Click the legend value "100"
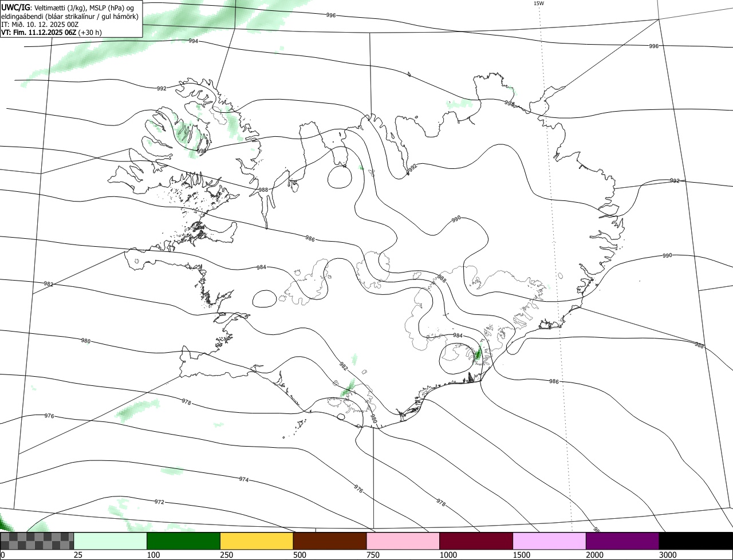The image size is (733, 560). 153,555
